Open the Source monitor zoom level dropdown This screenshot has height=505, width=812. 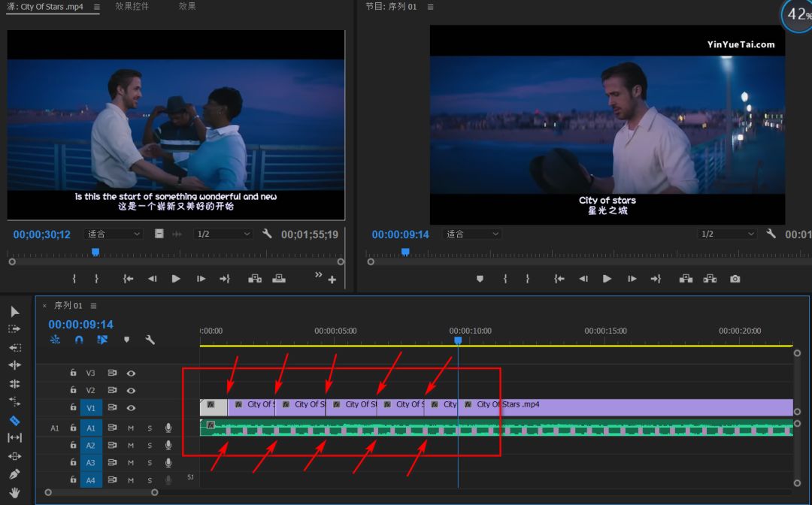tap(114, 234)
